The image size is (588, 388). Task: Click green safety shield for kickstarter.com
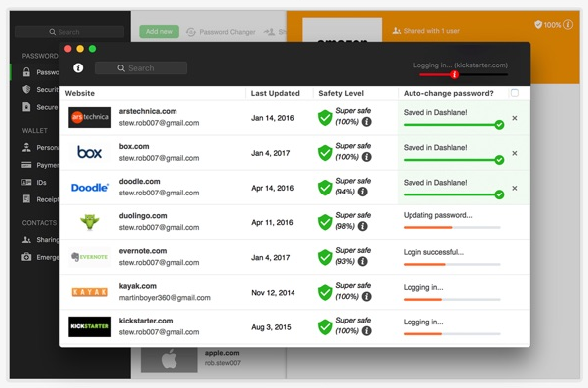[x=325, y=327]
